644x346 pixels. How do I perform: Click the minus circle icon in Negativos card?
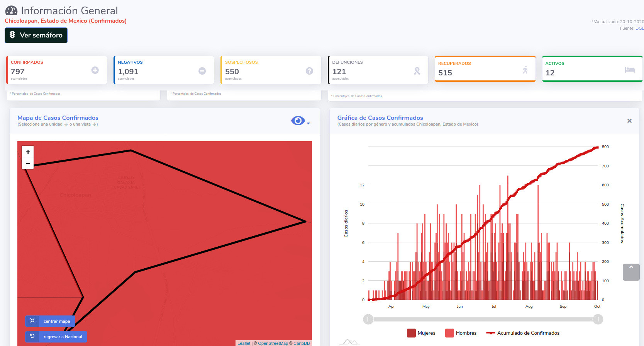(202, 71)
